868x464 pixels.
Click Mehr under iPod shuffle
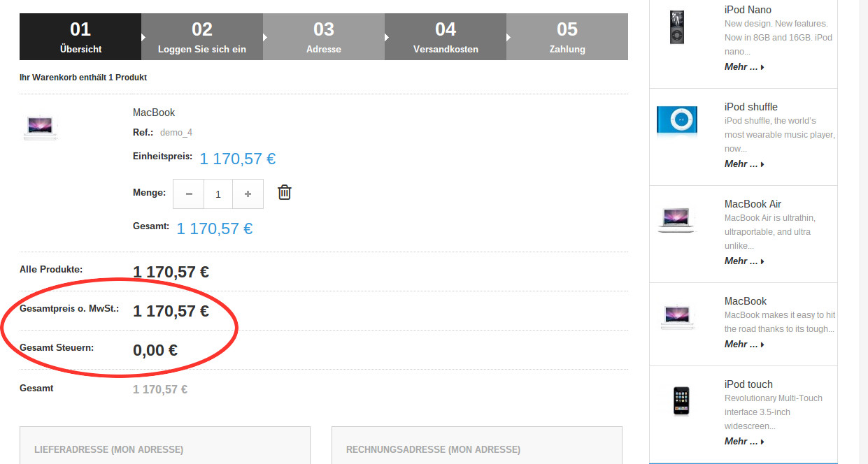tap(744, 164)
